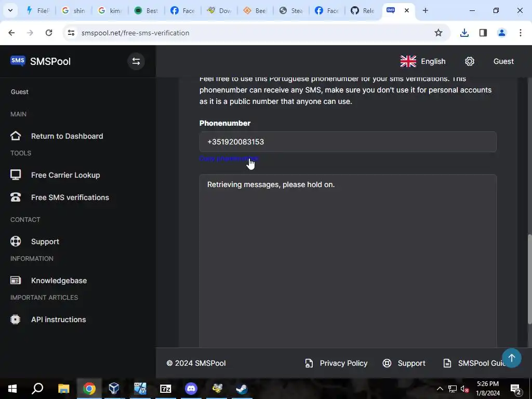Open Return to Dashboard home icon
This screenshot has height=399, width=532.
[16, 136]
